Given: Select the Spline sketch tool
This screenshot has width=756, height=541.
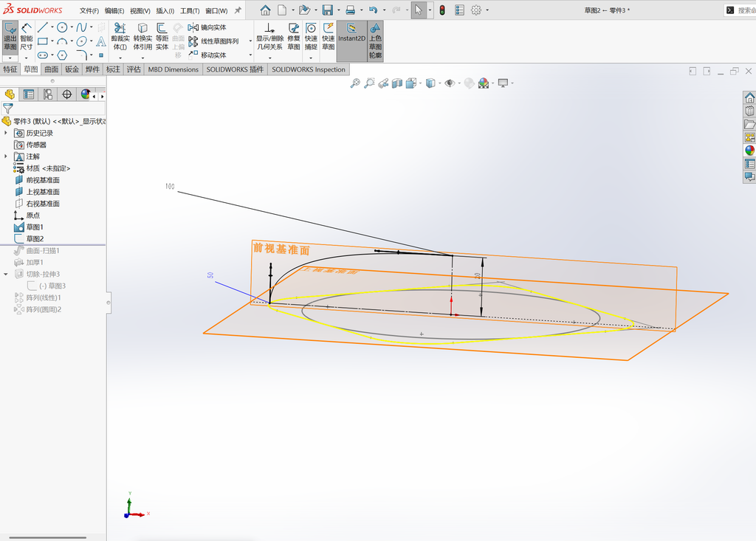Looking at the screenshot, I should tap(81, 27).
